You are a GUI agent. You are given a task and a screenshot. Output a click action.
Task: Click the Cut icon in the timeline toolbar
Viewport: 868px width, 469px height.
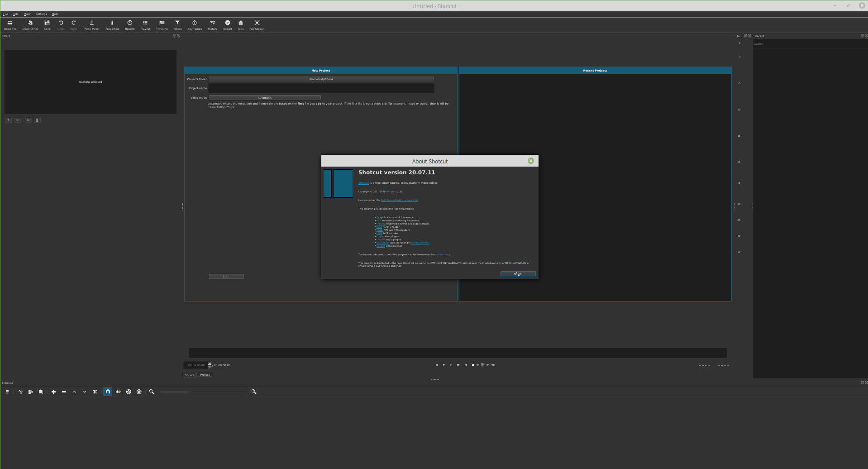pos(19,392)
